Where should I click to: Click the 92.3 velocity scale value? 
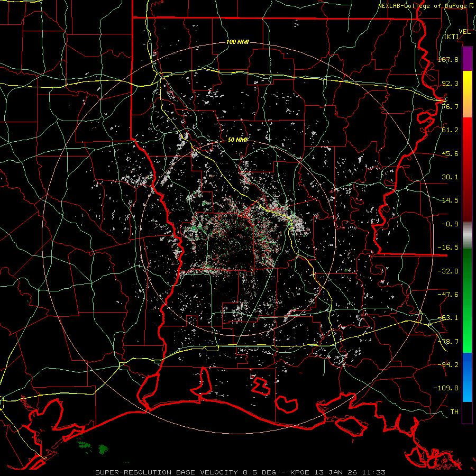[x=450, y=83]
